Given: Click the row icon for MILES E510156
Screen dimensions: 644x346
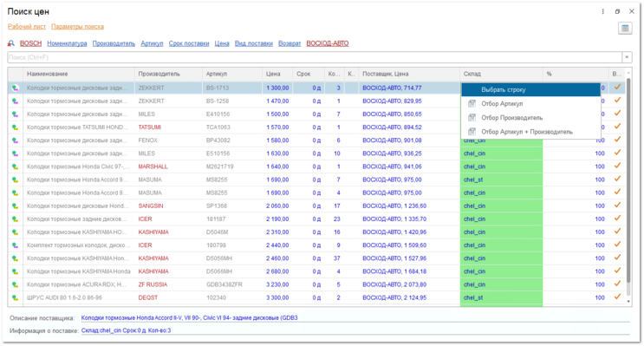Looking at the screenshot, I should coord(16,153).
